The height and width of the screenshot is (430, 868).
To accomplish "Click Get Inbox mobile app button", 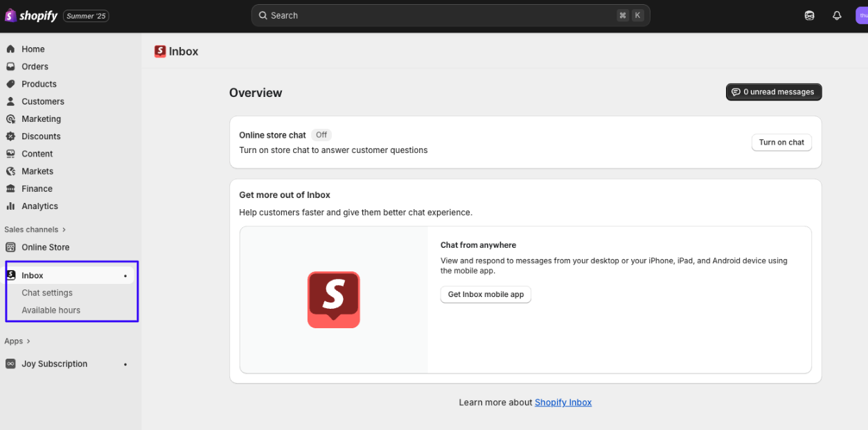I will 486,294.
